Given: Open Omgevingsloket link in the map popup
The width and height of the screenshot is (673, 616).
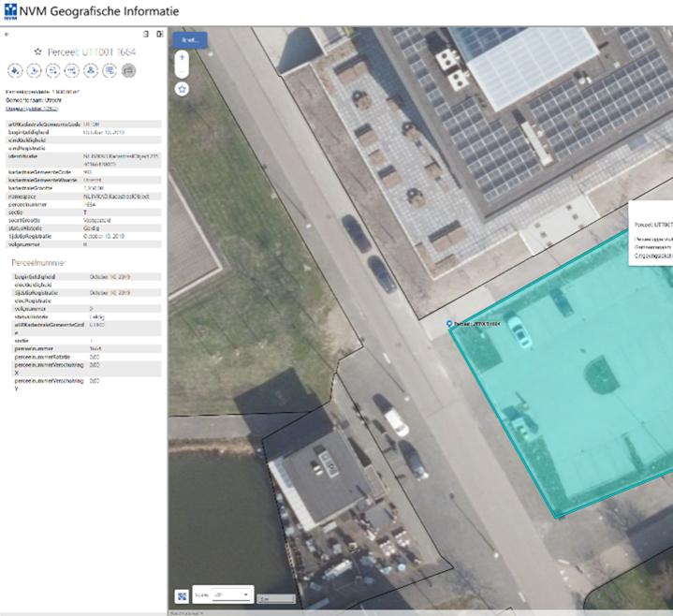Looking at the screenshot, I should point(653,255).
